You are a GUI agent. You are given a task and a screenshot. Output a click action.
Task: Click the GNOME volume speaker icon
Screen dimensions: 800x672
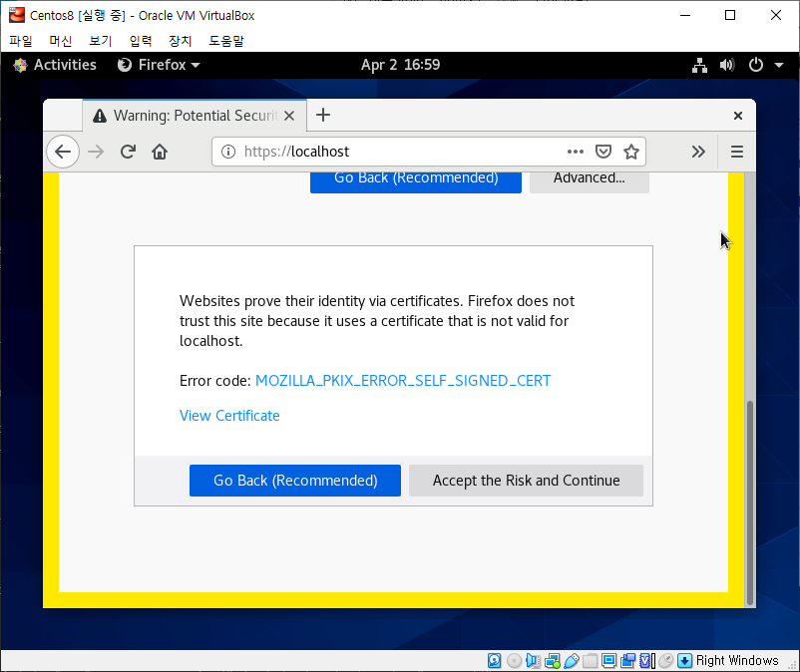coord(727,65)
